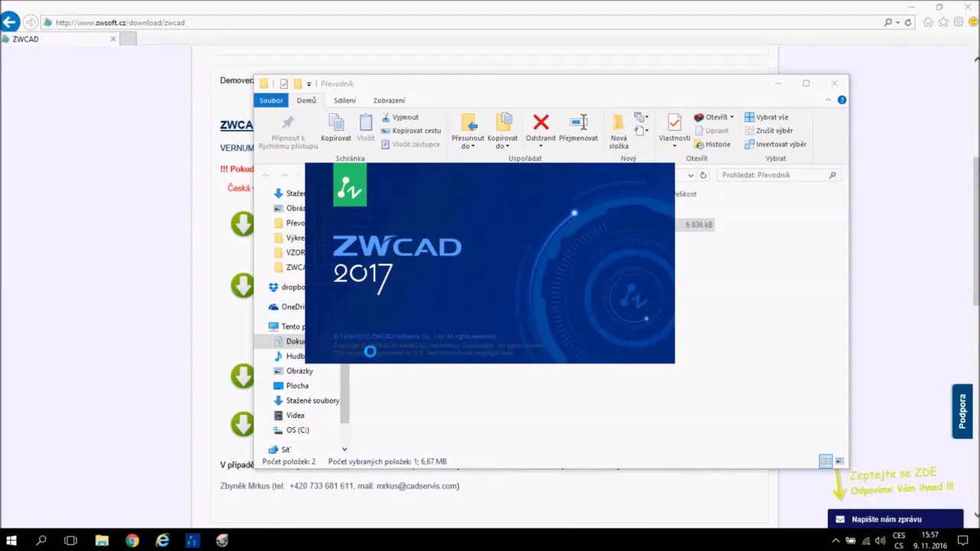980x551 pixels.
Task: Click Přejmenovat rename icon
Action: point(579,122)
